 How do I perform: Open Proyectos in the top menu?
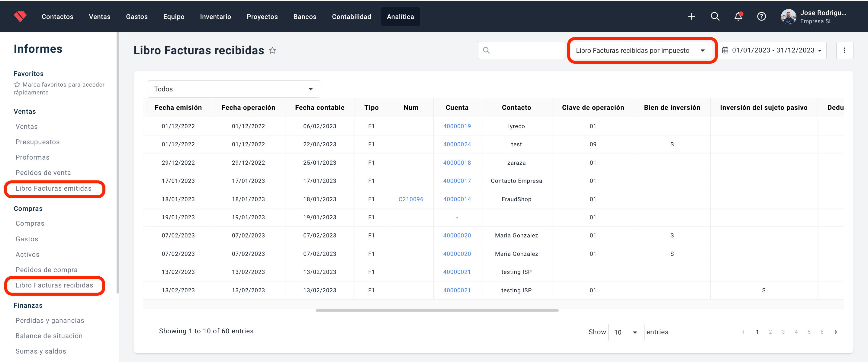click(262, 17)
